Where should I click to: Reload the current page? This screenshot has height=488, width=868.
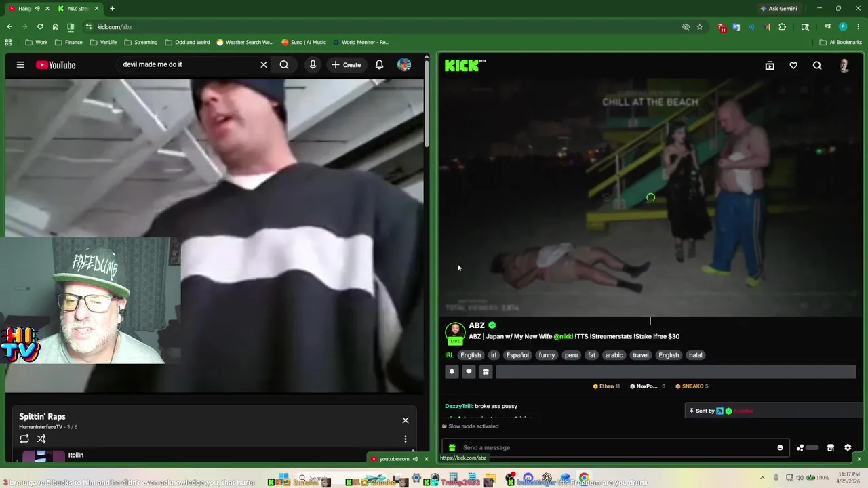[40, 27]
